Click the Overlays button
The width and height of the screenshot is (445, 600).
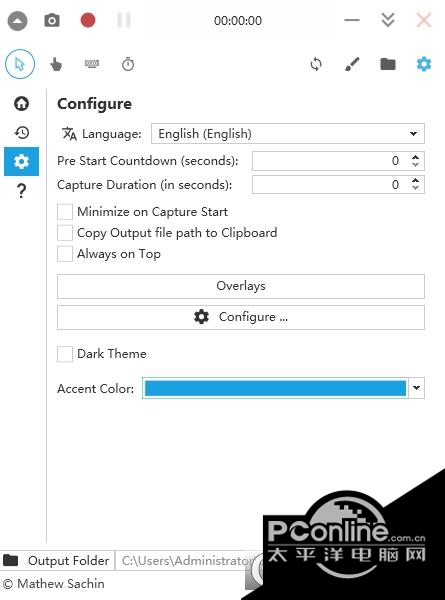tap(241, 286)
